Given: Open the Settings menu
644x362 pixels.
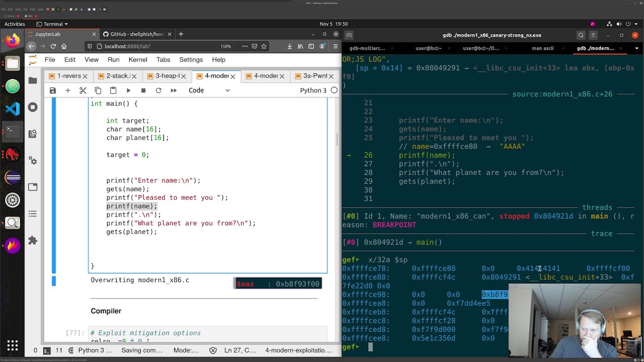Looking at the screenshot, I should (191, 60).
